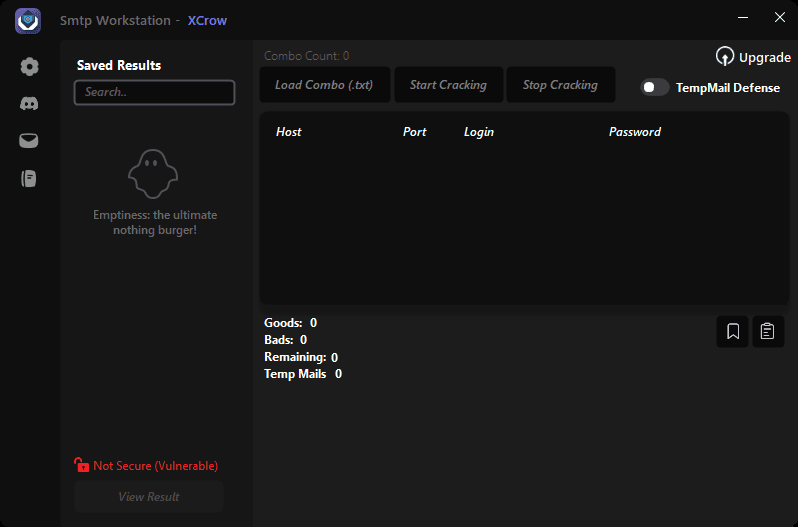Select the Host column header
The height and width of the screenshot is (527, 798).
click(x=289, y=132)
